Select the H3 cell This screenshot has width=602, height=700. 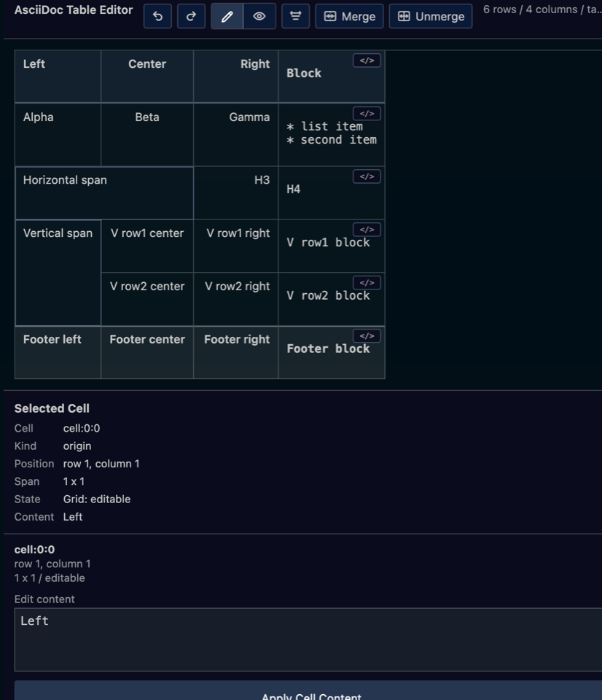[x=236, y=192]
